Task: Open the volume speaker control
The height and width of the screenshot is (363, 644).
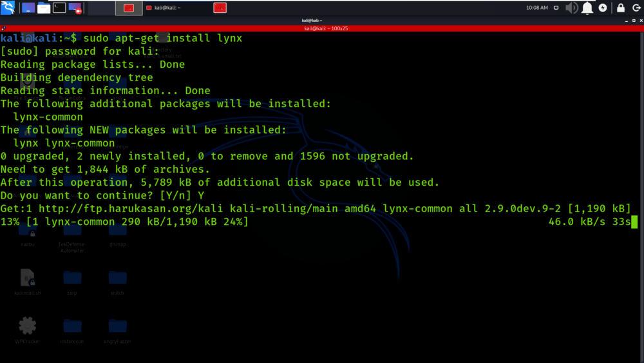Action: click(571, 8)
